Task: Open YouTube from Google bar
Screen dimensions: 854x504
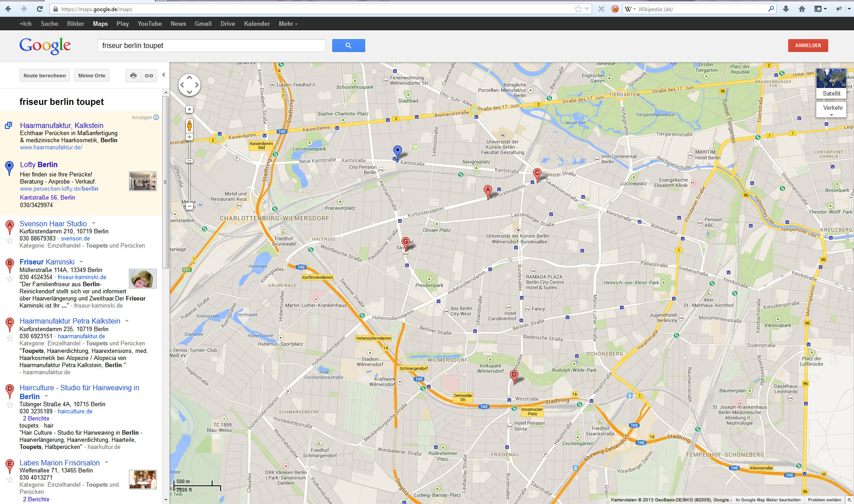Action: click(149, 24)
